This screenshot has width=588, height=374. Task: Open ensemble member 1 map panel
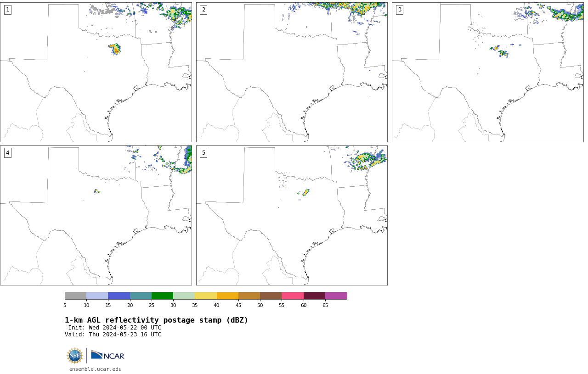point(96,72)
